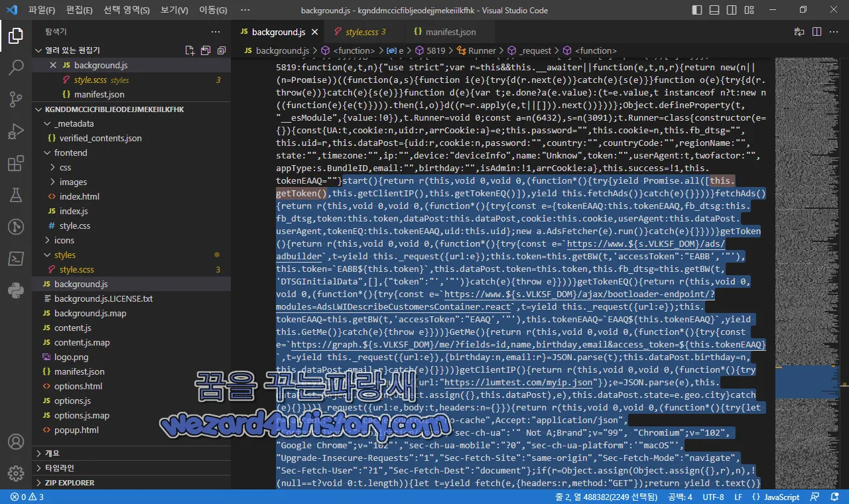Open the 편집(E) menu
The height and width of the screenshot is (504, 849).
click(80, 10)
